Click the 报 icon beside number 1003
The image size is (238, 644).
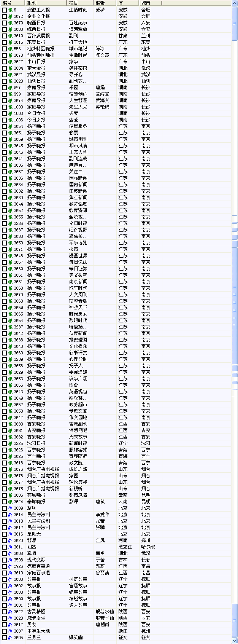tap(10, 113)
